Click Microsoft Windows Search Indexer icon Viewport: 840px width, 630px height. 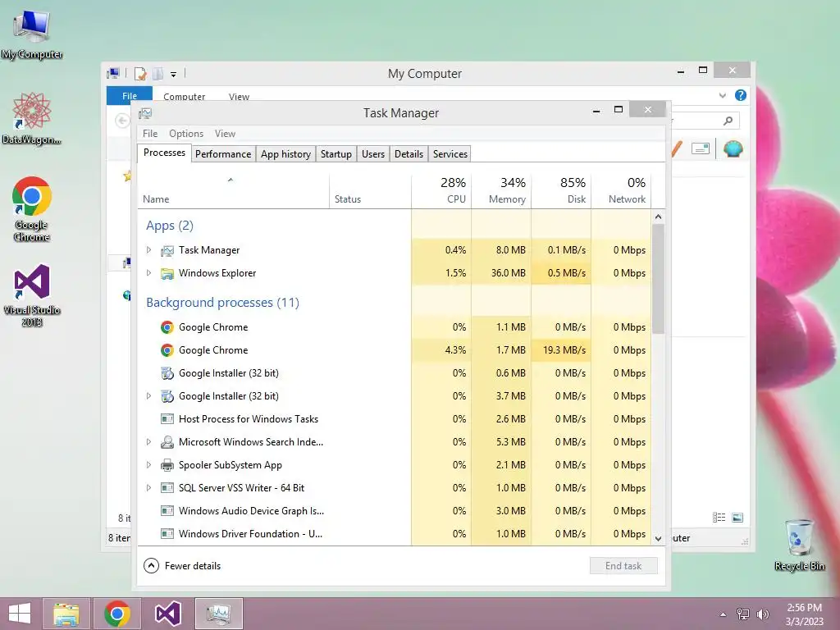coord(167,442)
